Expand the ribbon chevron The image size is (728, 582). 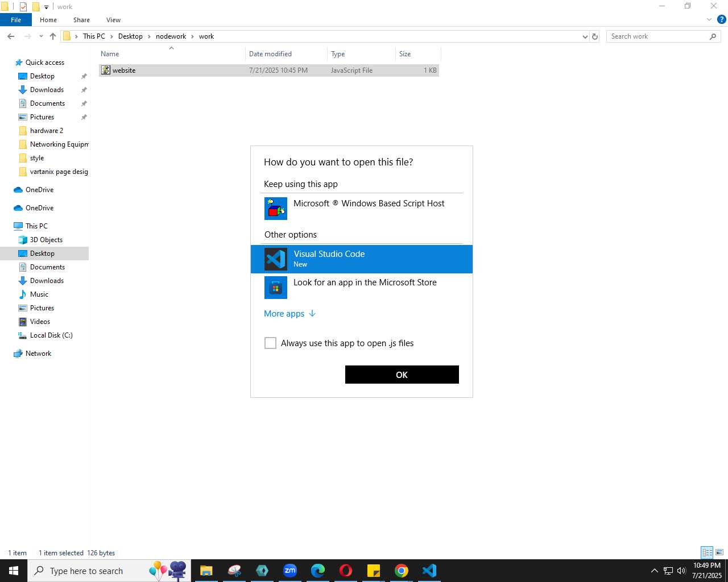[709, 19]
